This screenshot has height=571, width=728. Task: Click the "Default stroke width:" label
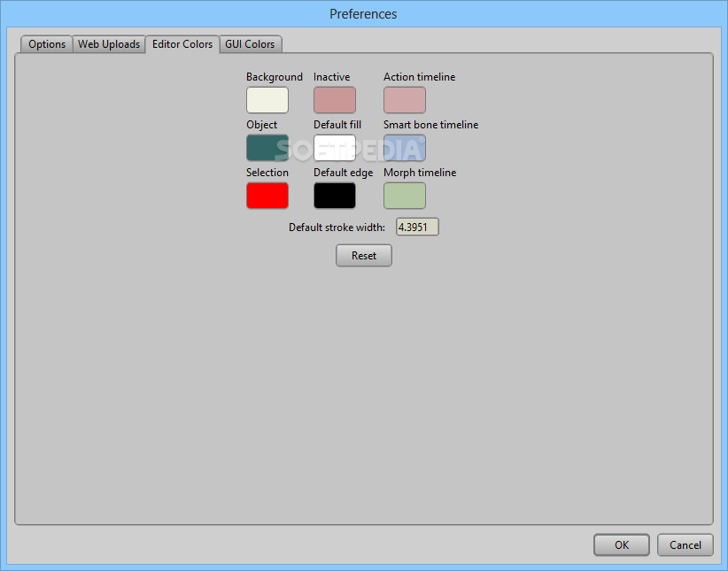pos(337,228)
